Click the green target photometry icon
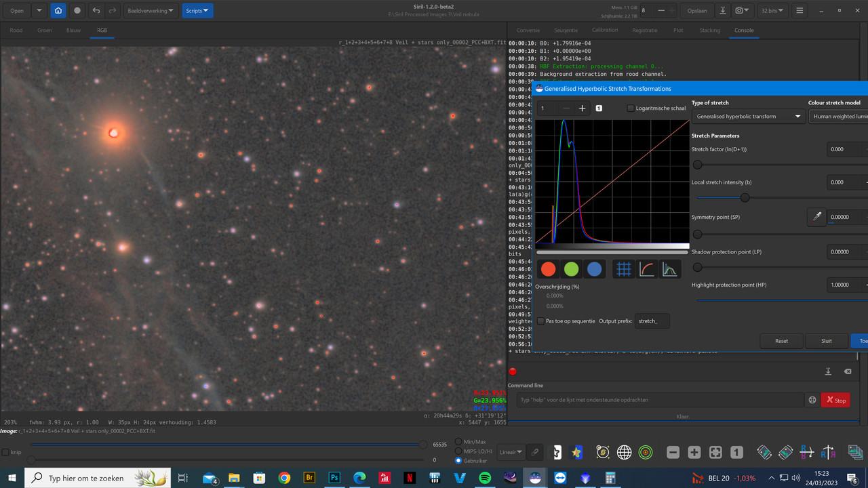868x488 pixels. tap(645, 453)
